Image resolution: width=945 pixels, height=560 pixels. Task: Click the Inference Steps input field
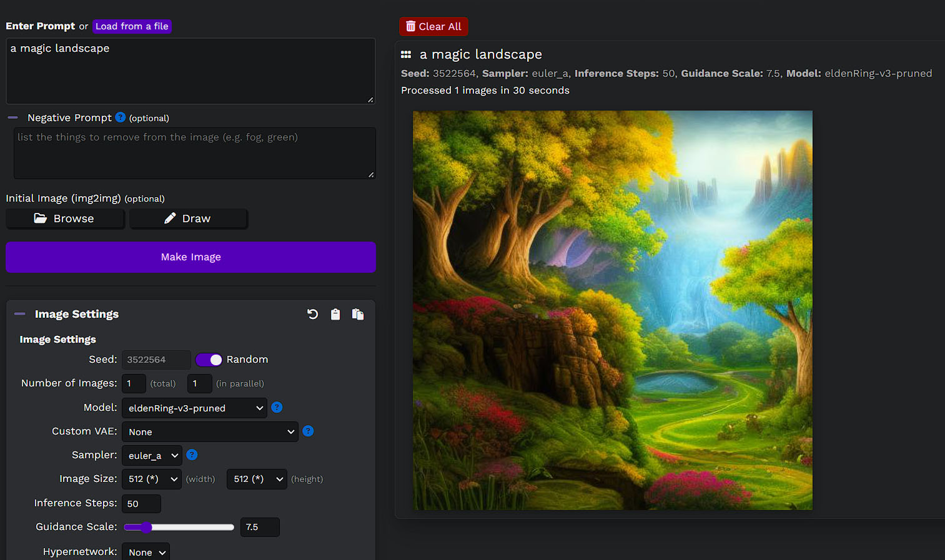pyautogui.click(x=141, y=504)
